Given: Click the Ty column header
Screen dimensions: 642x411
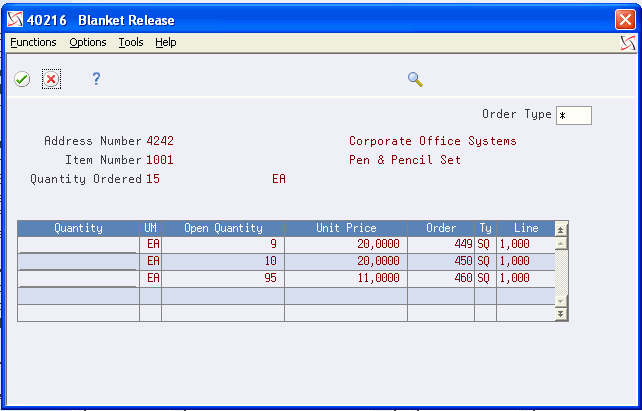Looking at the screenshot, I should tap(486, 228).
